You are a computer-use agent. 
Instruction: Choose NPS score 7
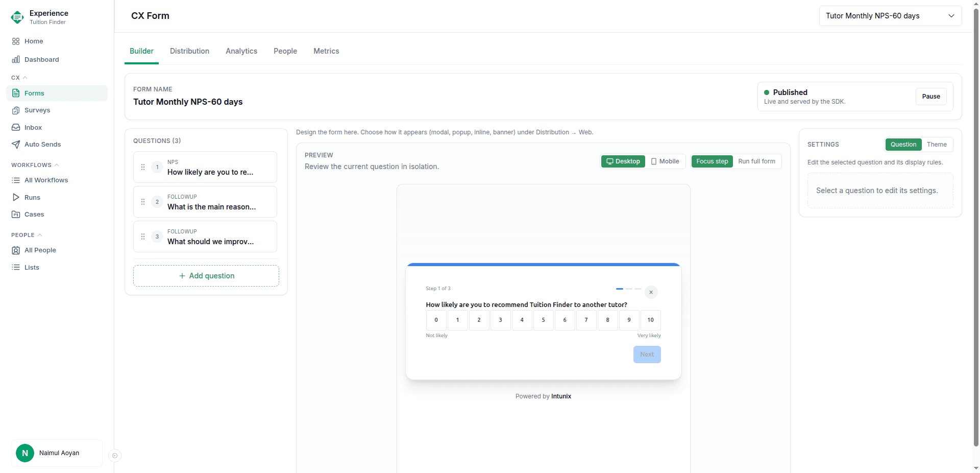coord(586,320)
